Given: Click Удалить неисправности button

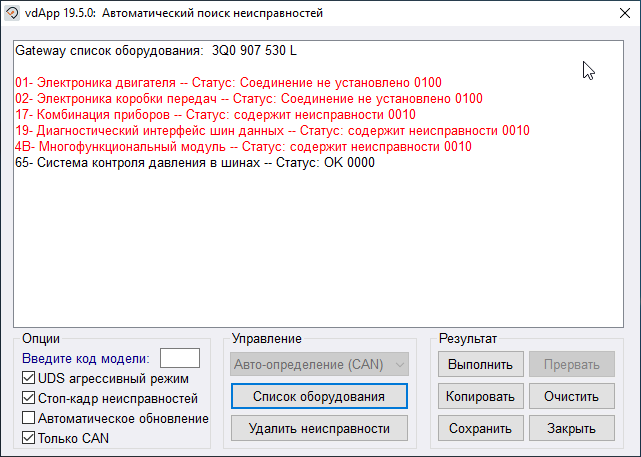Looking at the screenshot, I should click(319, 428).
